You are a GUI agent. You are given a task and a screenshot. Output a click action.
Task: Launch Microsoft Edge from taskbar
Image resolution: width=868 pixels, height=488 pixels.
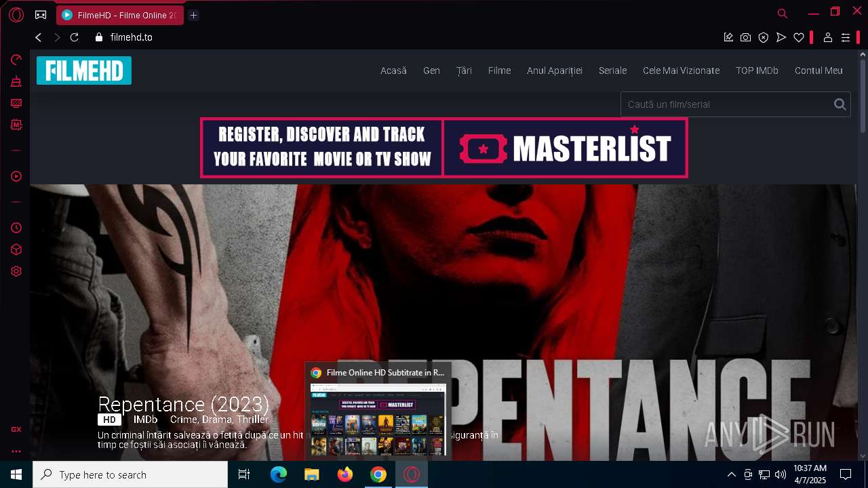pos(279,474)
